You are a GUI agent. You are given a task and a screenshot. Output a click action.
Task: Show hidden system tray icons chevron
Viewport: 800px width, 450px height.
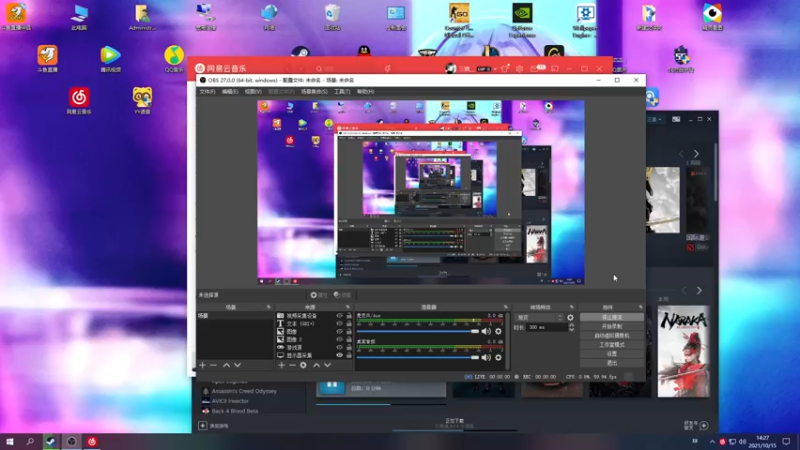[712, 441]
